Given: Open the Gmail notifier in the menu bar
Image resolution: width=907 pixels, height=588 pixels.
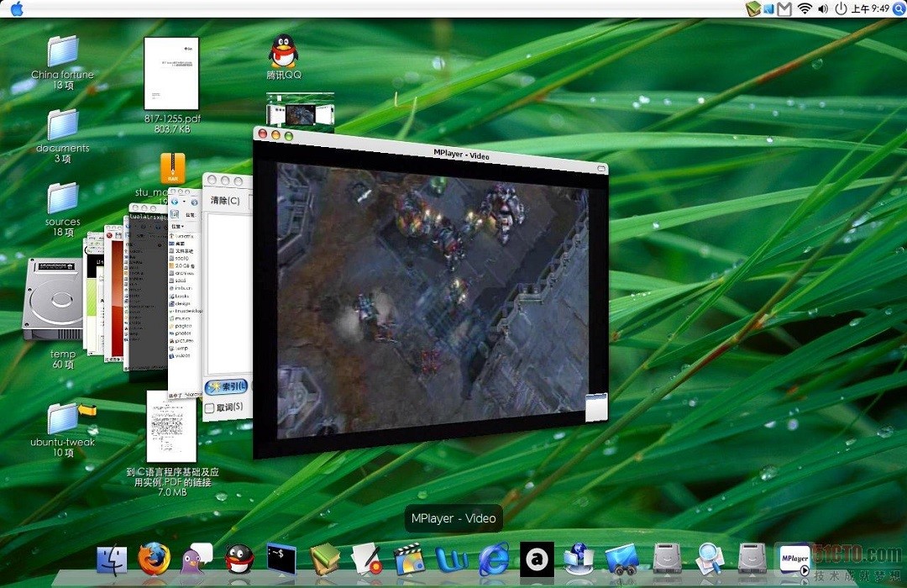Looking at the screenshot, I should pos(784,9).
